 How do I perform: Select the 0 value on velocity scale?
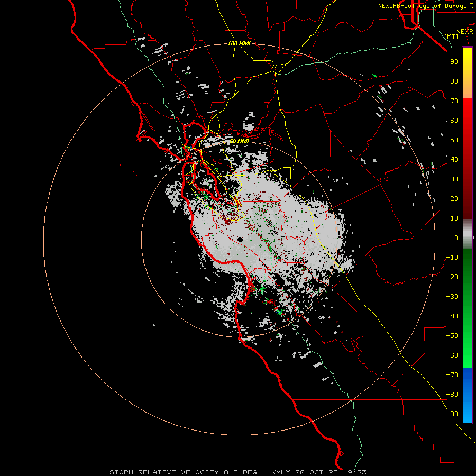tap(456, 237)
